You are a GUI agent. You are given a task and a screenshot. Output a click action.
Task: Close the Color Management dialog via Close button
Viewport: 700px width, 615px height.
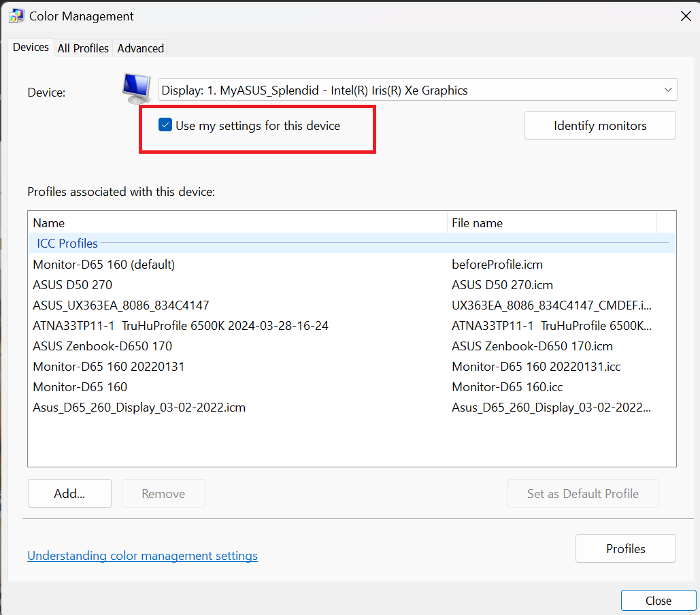tap(658, 600)
